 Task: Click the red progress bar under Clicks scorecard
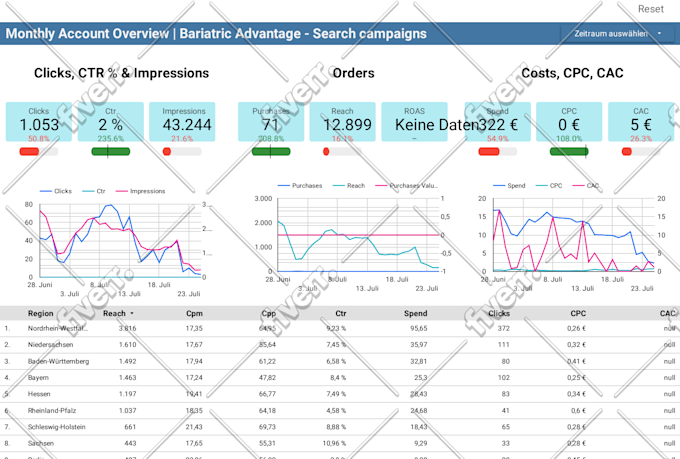[39, 151]
